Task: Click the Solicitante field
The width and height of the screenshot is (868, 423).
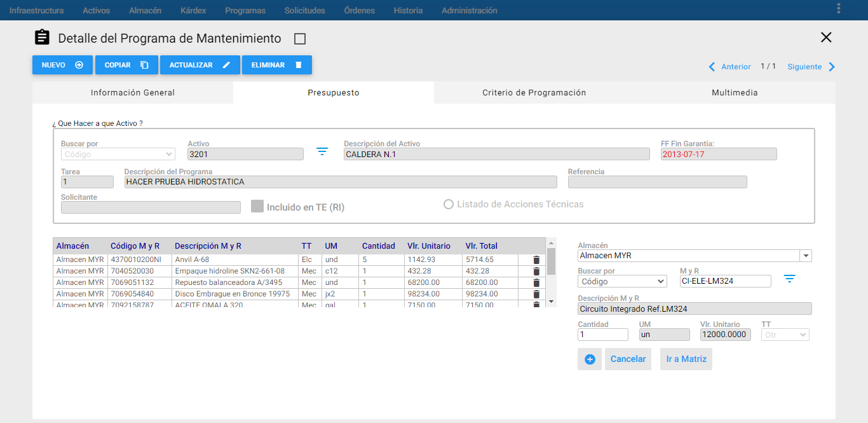Action: 151,207
